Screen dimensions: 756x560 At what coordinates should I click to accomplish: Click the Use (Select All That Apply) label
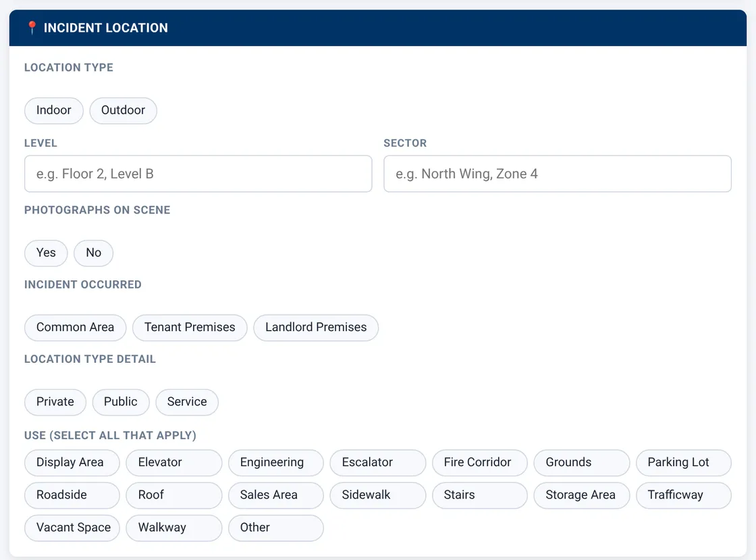pyautogui.click(x=111, y=436)
